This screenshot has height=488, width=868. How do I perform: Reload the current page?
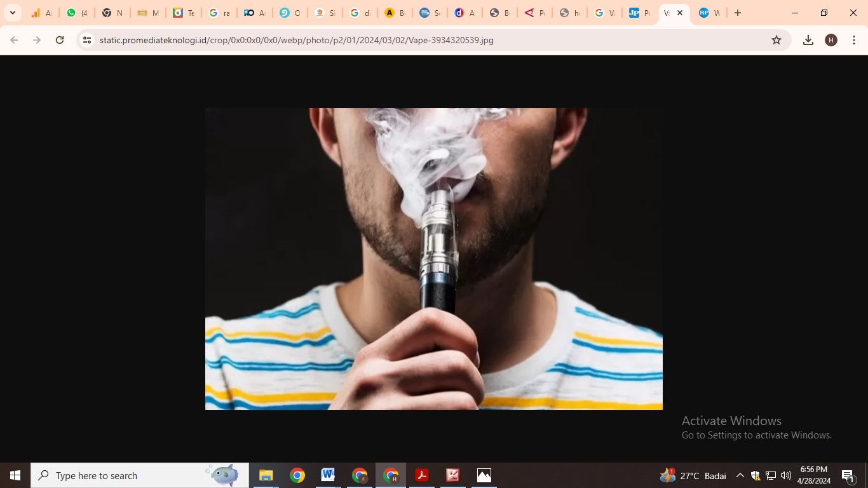click(60, 40)
